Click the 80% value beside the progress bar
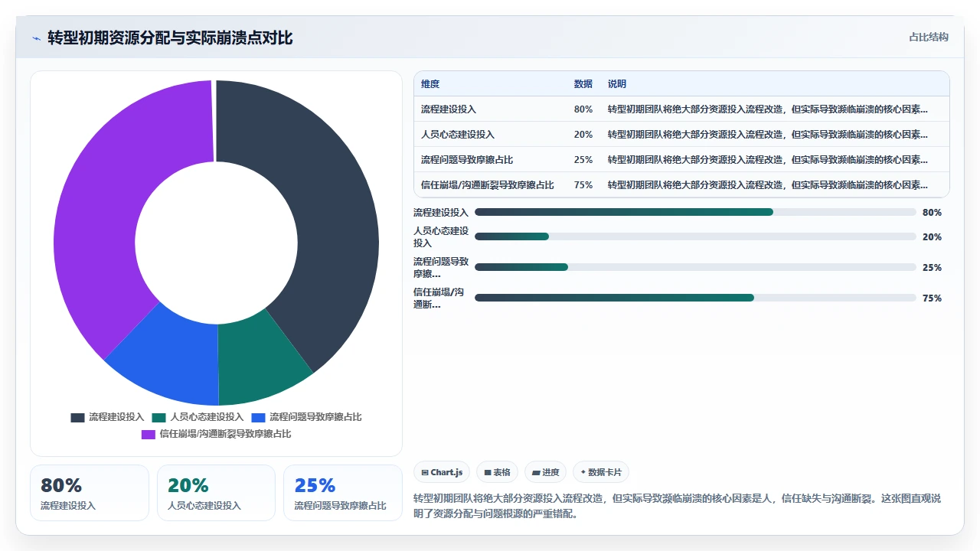980x551 pixels. tap(932, 213)
